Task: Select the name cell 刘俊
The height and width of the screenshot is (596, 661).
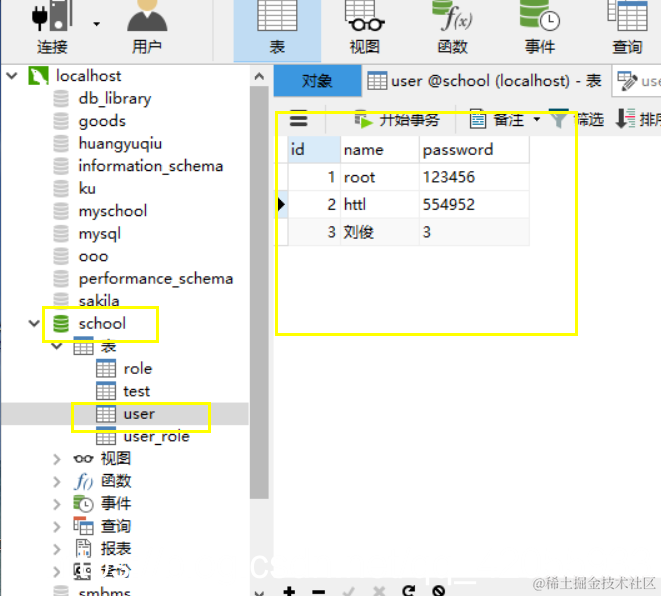Action: point(380,232)
